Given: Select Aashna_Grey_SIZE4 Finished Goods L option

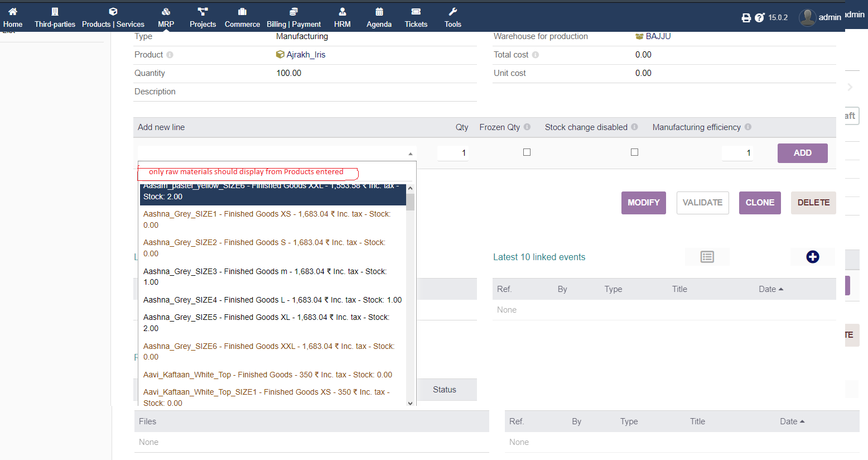Looking at the screenshot, I should point(273,300).
